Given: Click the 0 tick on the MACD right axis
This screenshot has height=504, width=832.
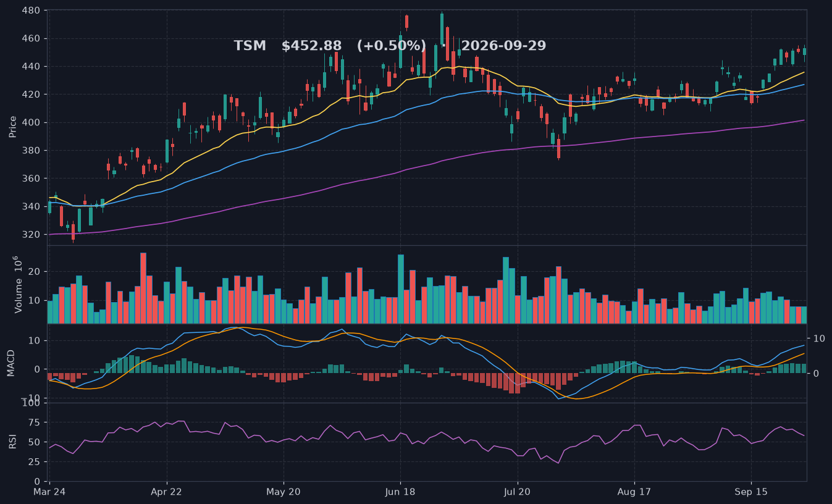Looking at the screenshot, I should tap(815, 374).
